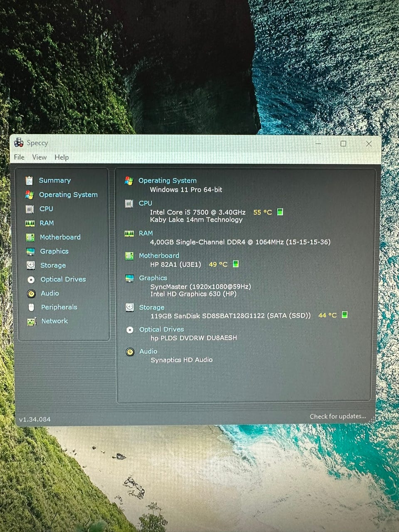Click the Audio speaker icon in sidebar
The image size is (399, 532).
point(31,294)
